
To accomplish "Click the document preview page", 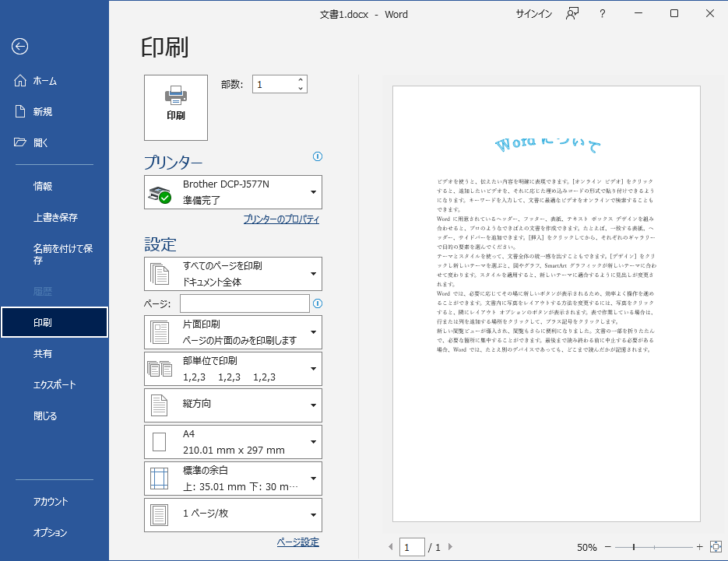I will (x=546, y=304).
